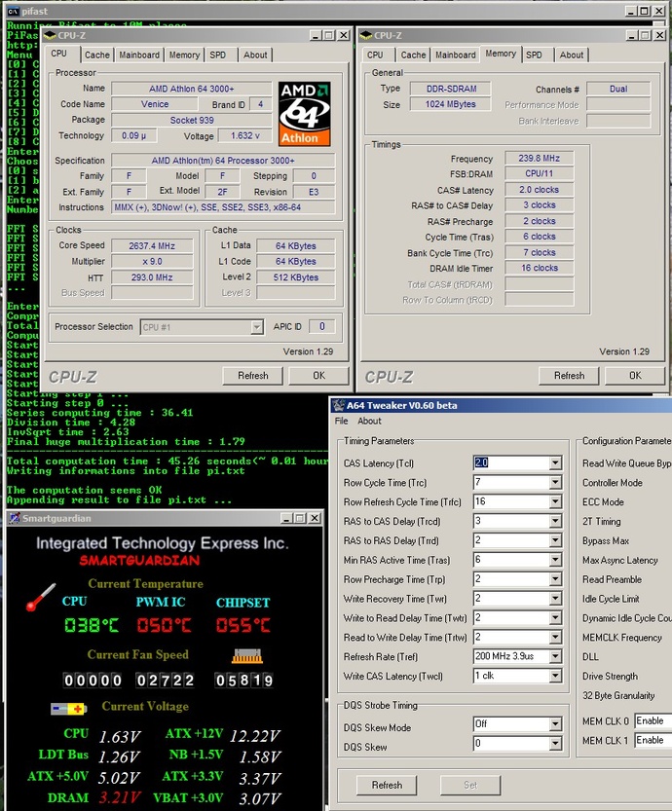
Task: Open the Write Recovery Time (Twr) dropdown
Action: 555,599
